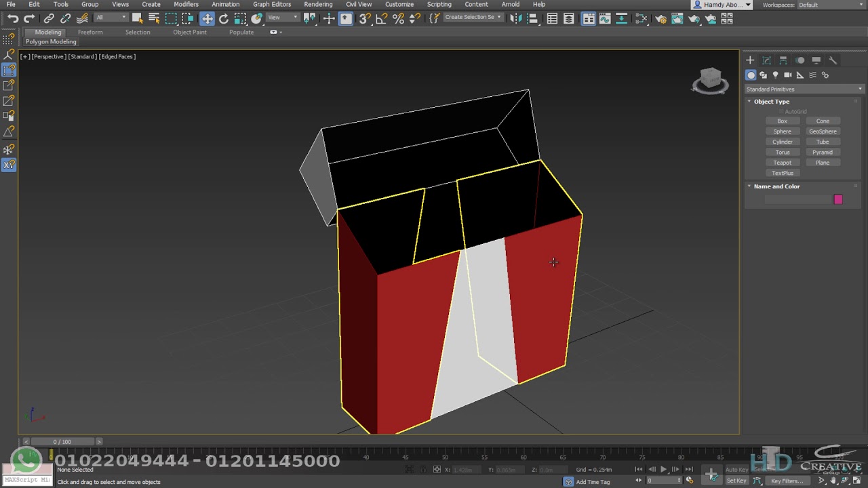
Task: Open the selection filter All dropdown
Action: point(111,18)
